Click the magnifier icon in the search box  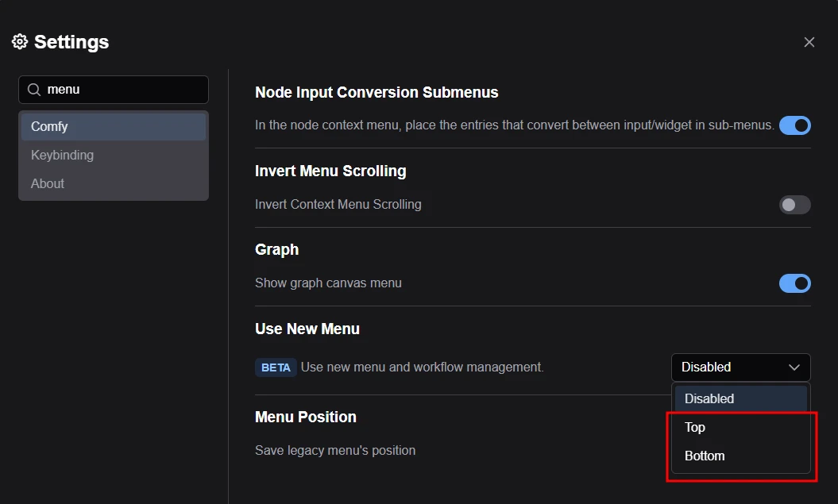tap(34, 90)
